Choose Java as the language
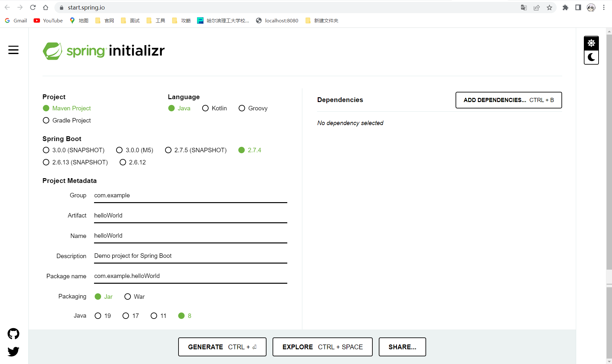Screen dimensions: 612x364 tap(179, 108)
